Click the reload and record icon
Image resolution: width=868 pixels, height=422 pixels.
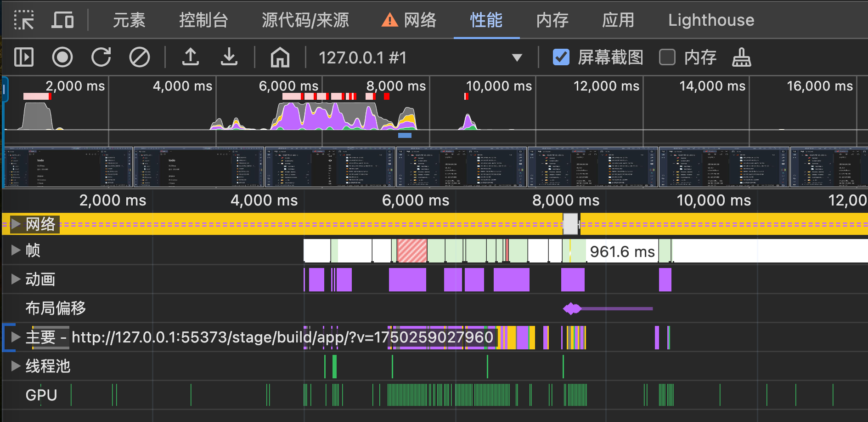click(x=101, y=57)
